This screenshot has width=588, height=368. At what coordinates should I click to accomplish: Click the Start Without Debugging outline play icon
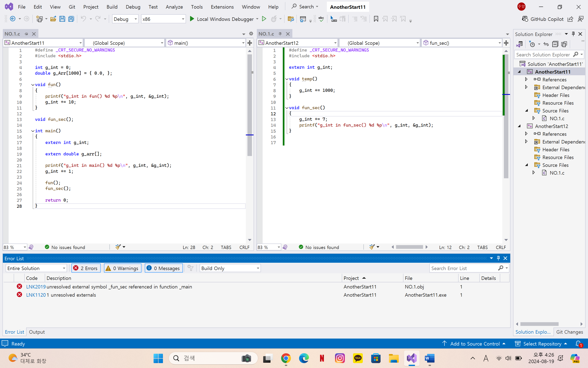(x=264, y=19)
